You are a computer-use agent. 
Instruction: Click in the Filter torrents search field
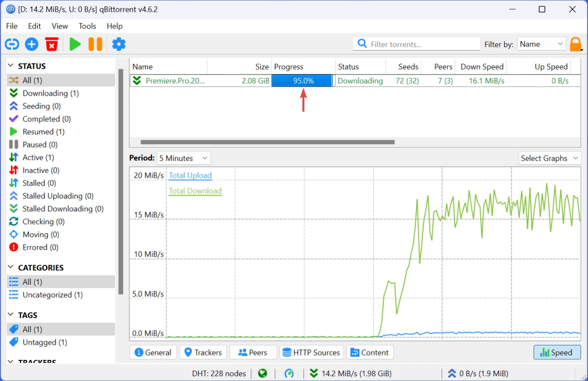coord(416,44)
